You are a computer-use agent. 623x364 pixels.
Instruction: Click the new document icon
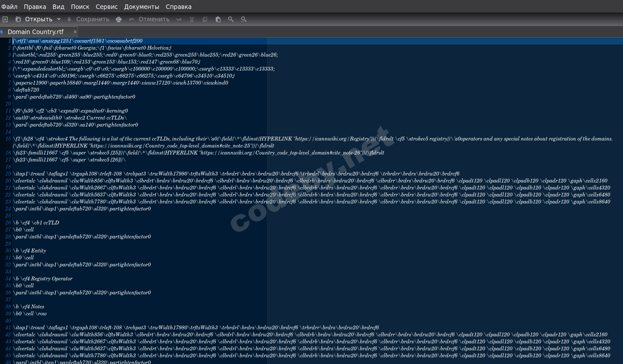(5, 19)
